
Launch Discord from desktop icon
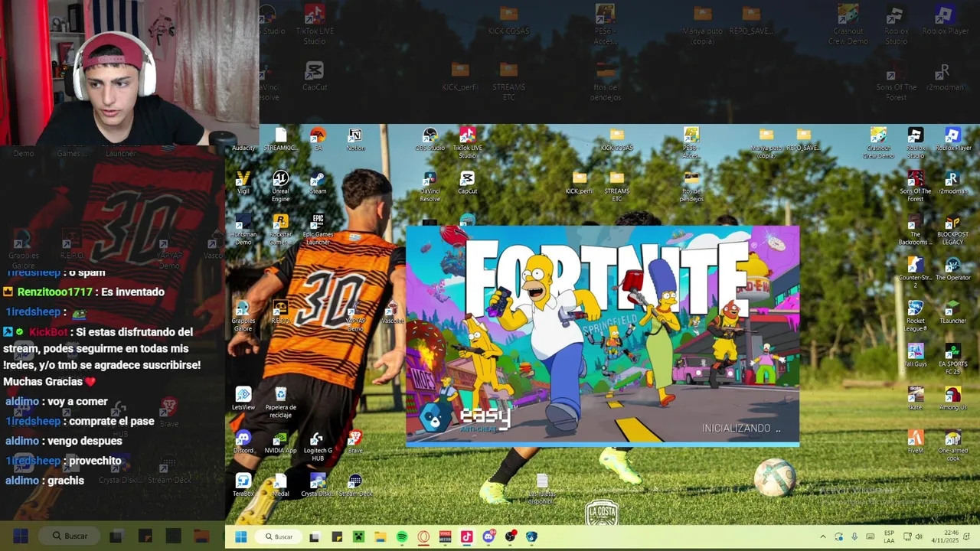[243, 442]
